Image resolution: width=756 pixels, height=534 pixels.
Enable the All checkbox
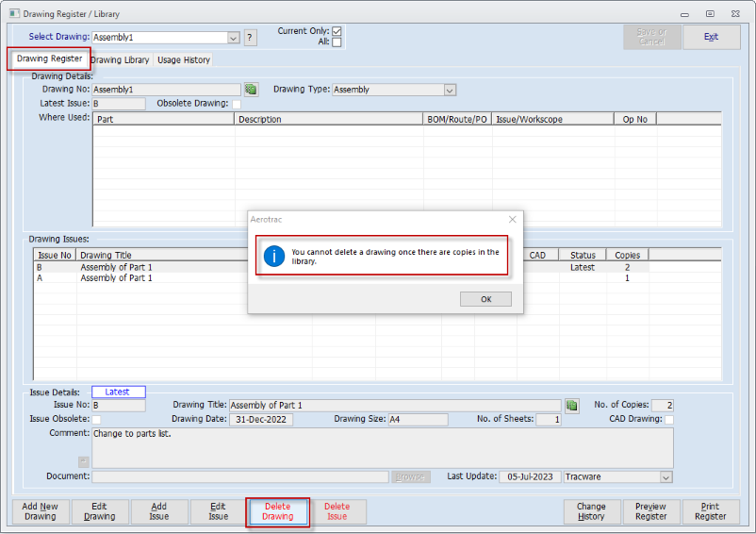[x=337, y=42]
